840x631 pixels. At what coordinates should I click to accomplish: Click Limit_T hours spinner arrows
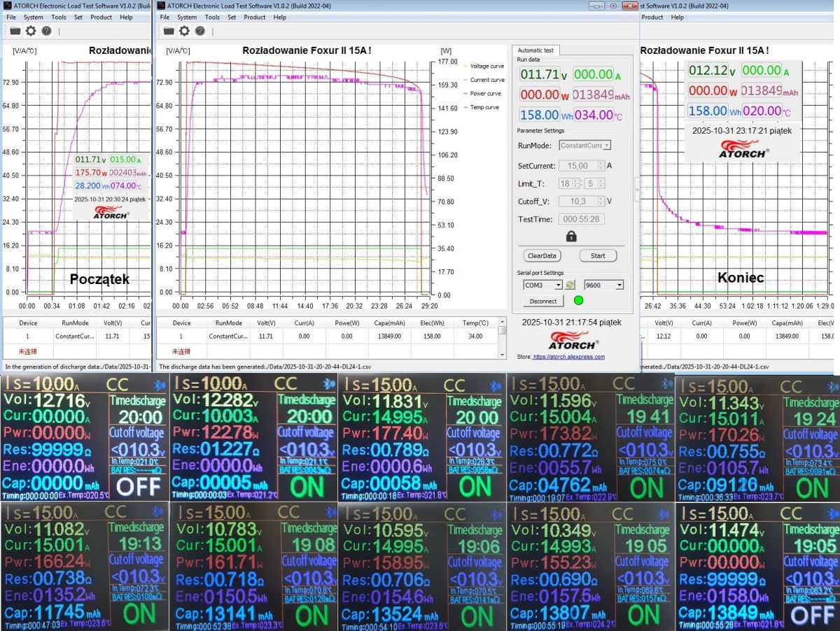click(x=576, y=183)
